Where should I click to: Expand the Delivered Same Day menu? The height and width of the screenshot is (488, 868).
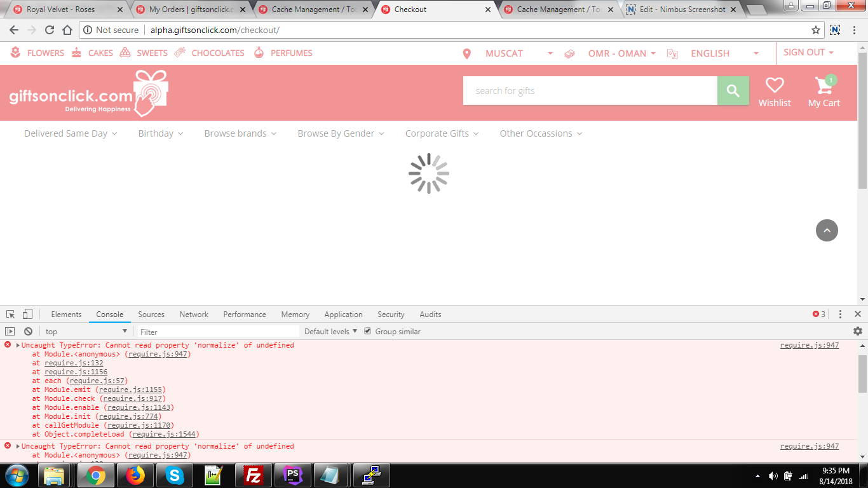(71, 133)
